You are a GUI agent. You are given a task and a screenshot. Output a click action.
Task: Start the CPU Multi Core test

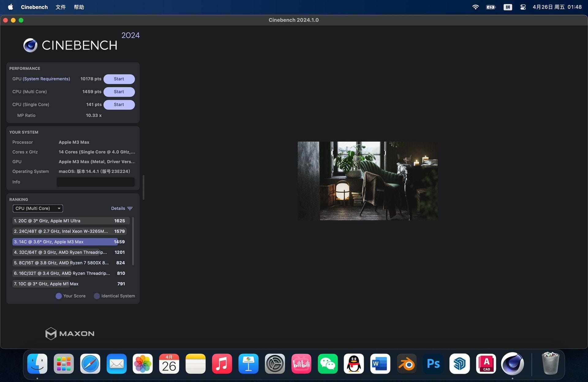119,92
